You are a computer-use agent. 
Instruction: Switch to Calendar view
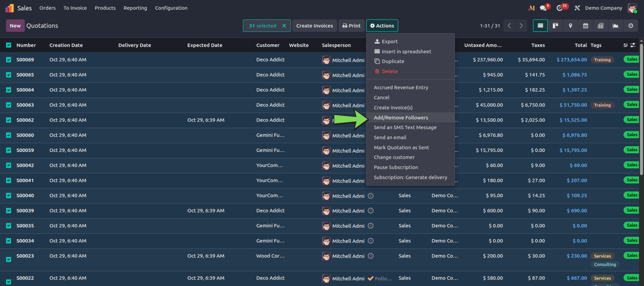(x=585, y=26)
